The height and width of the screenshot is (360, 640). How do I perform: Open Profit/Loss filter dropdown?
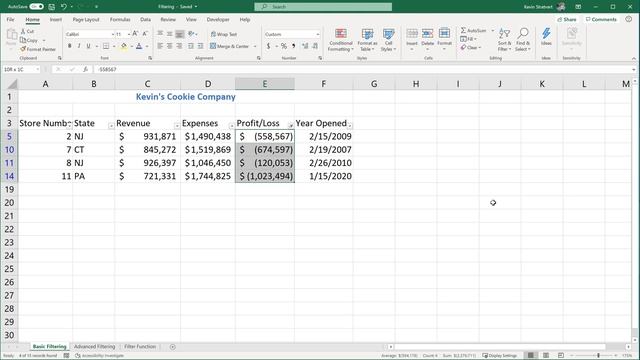[x=291, y=126]
